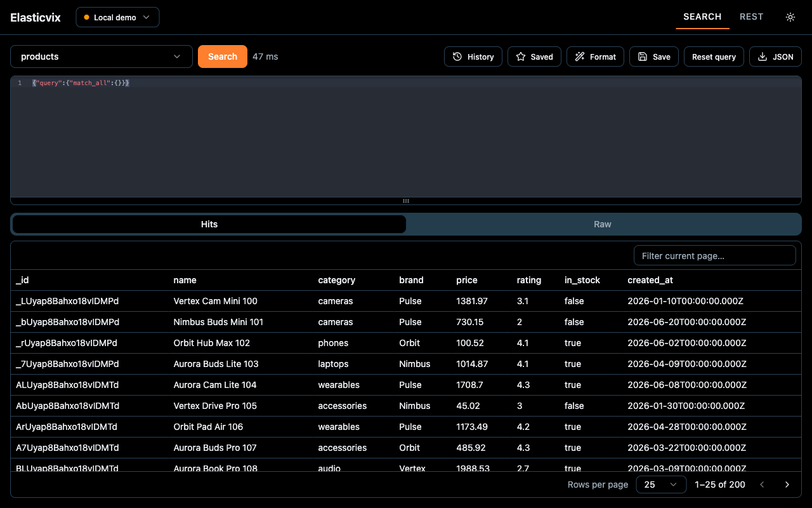Click the ALUyap8Bahxo18vIDMTd id cell

click(x=67, y=385)
